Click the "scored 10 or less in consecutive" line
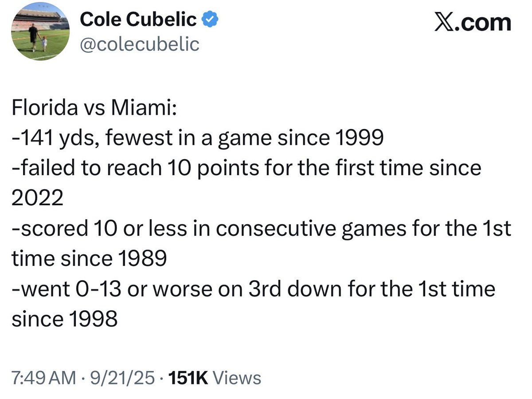The width and height of the screenshot is (532, 399). (x=262, y=229)
